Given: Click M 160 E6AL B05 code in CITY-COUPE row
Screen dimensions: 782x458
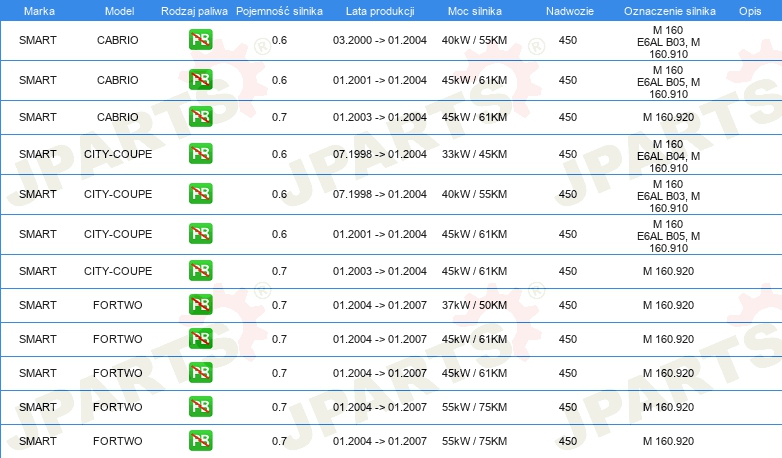Looking at the screenshot, I should 668,236.
